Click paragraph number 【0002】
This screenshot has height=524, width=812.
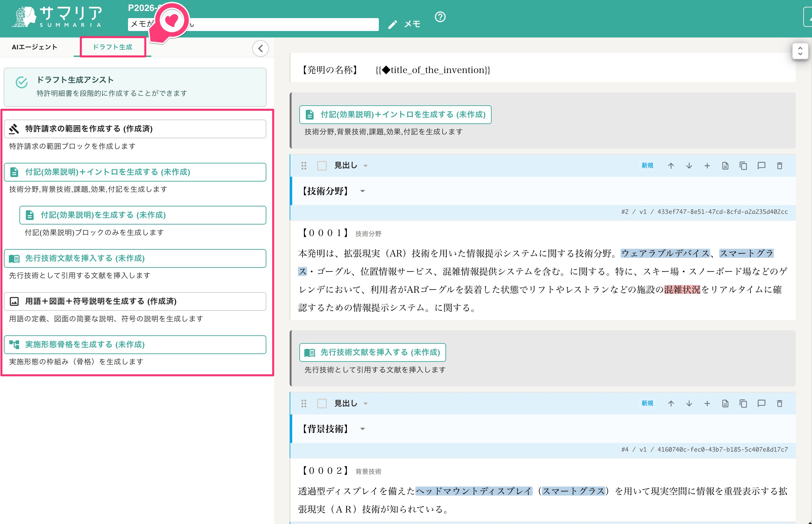point(325,471)
